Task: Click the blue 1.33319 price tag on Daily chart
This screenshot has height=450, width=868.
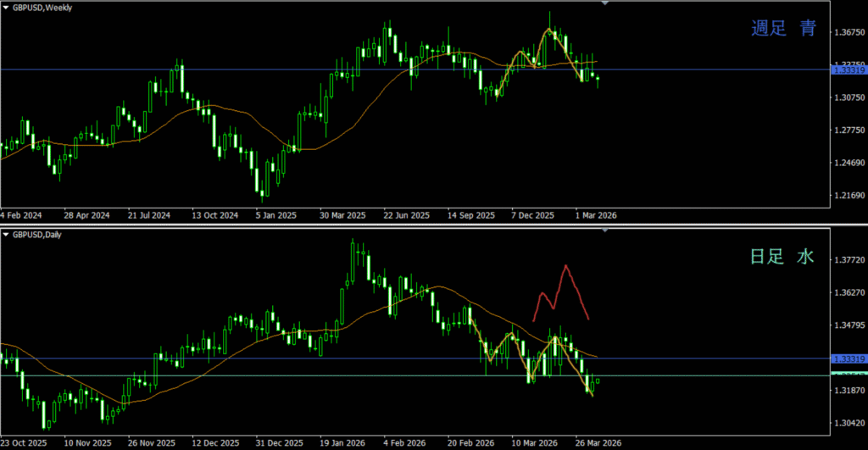Action: tap(847, 358)
